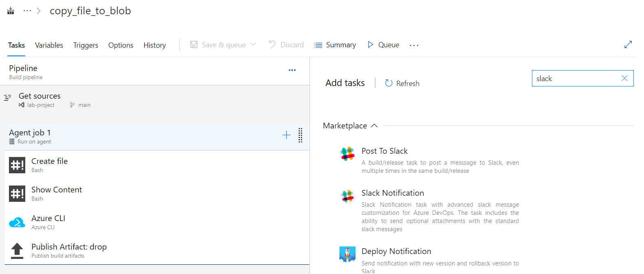Collapse the Marketplace section
Screen dimensions: 644x274
coord(350,126)
